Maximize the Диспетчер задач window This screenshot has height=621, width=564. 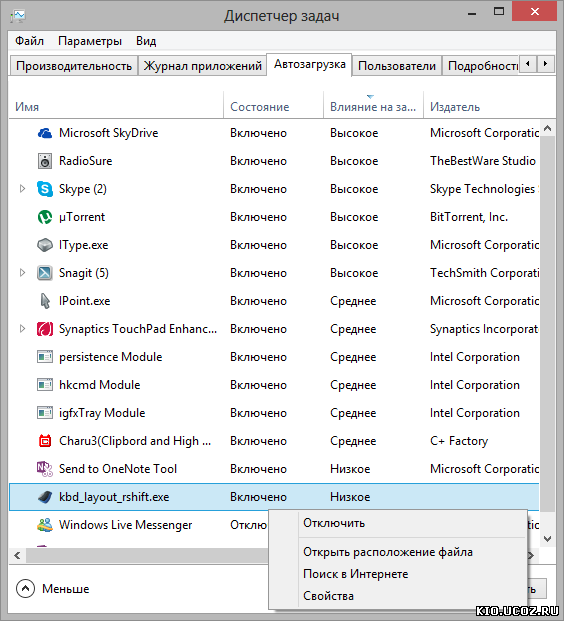click(x=499, y=12)
